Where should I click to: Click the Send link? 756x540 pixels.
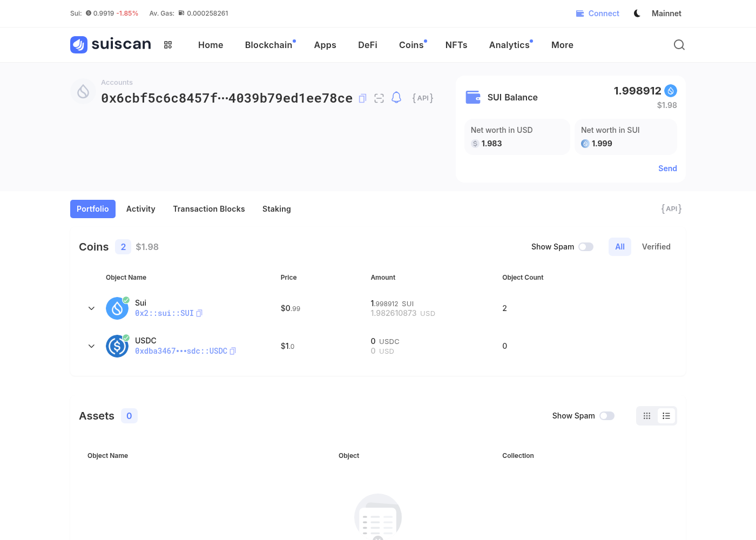[x=667, y=168]
